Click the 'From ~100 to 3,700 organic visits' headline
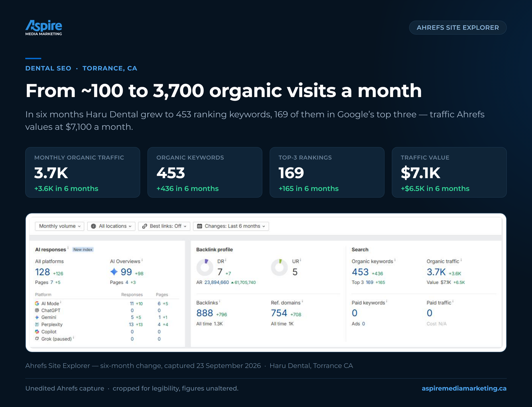The height and width of the screenshot is (407, 532). point(223,91)
